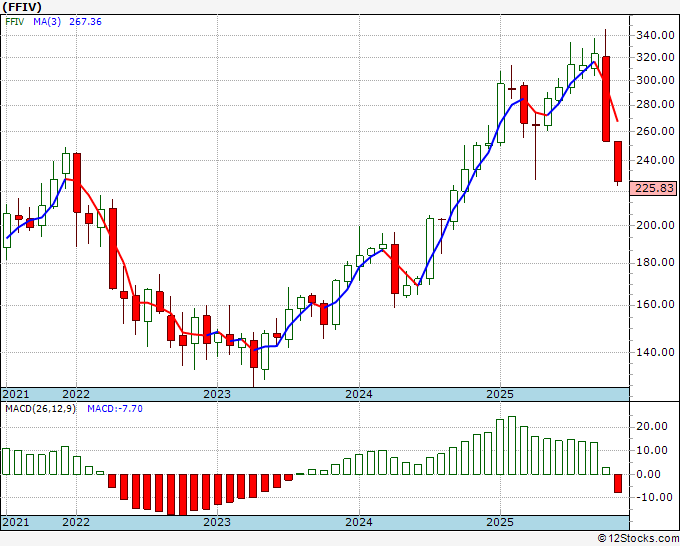
Task: Click the 180.00 price axis label
Action: pyautogui.click(x=655, y=262)
